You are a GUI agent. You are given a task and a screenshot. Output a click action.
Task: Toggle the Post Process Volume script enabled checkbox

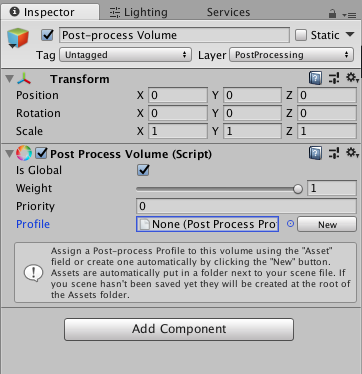pos(42,154)
